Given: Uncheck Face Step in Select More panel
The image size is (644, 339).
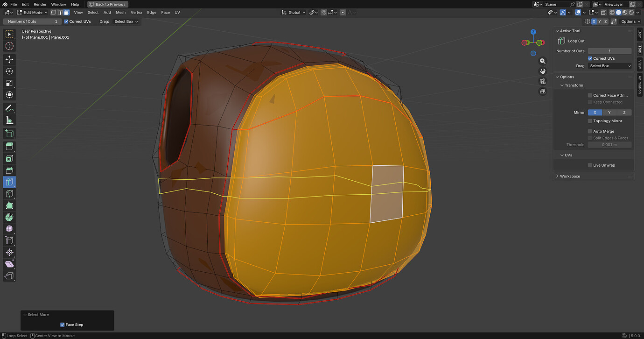Looking at the screenshot, I should click(63, 325).
